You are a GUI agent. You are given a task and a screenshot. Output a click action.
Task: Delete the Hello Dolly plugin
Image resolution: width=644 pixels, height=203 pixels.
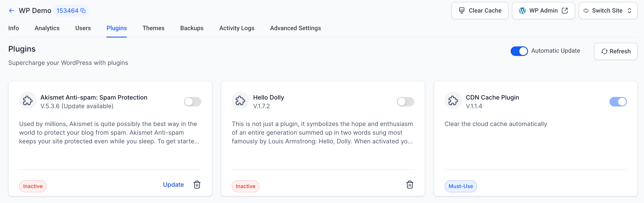[409, 185]
